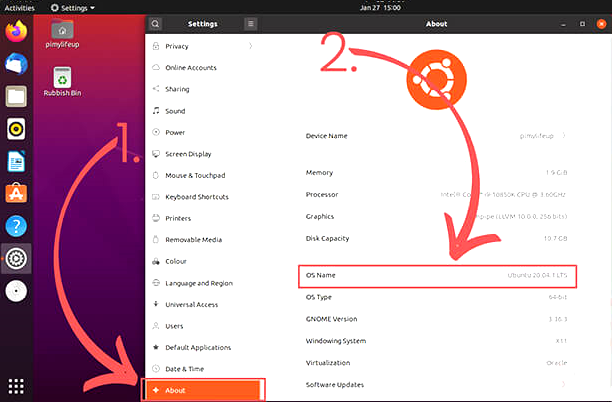
Task: Open the clock calendar in top bar
Action: (380, 8)
